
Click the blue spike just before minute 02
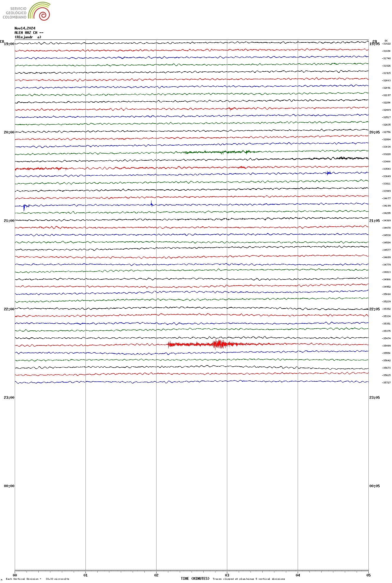coord(151,203)
